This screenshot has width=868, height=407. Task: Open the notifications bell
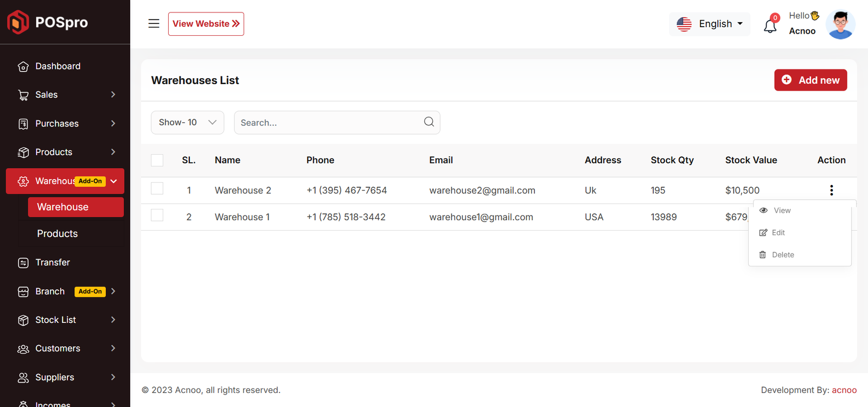click(770, 26)
